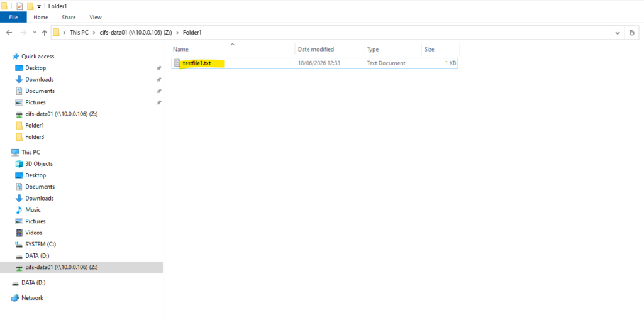The image size is (644, 320).
Task: Click the This PC monitor icon
Action: tap(15, 152)
